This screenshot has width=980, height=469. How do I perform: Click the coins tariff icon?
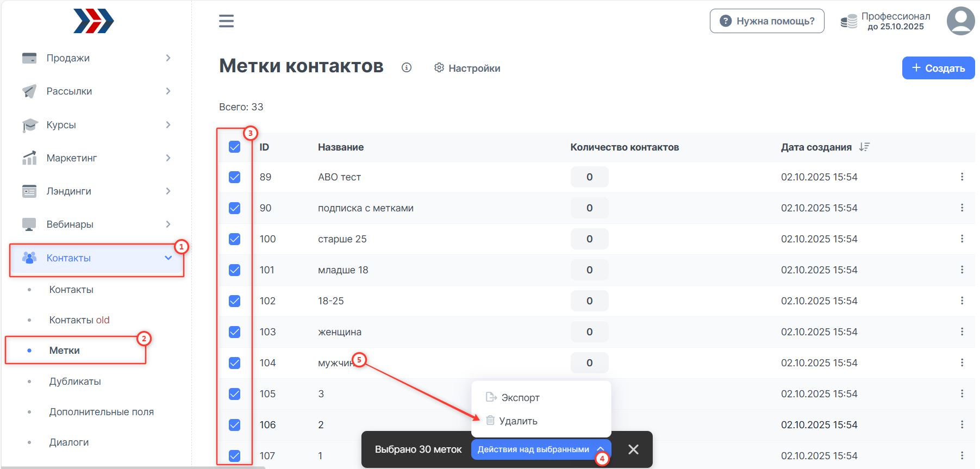[848, 22]
